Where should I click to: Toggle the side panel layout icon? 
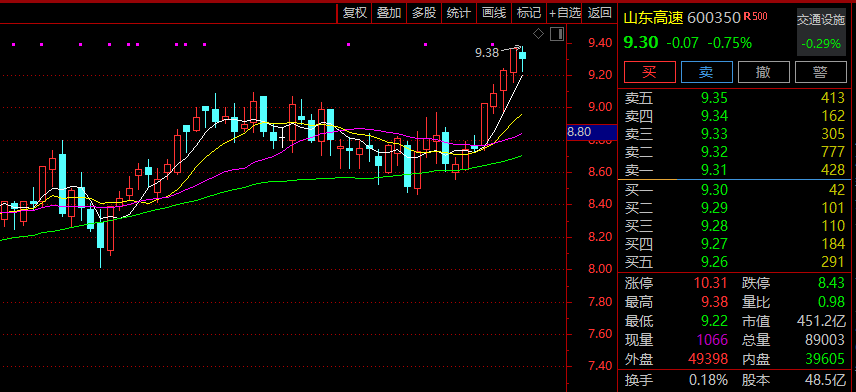(x=557, y=34)
